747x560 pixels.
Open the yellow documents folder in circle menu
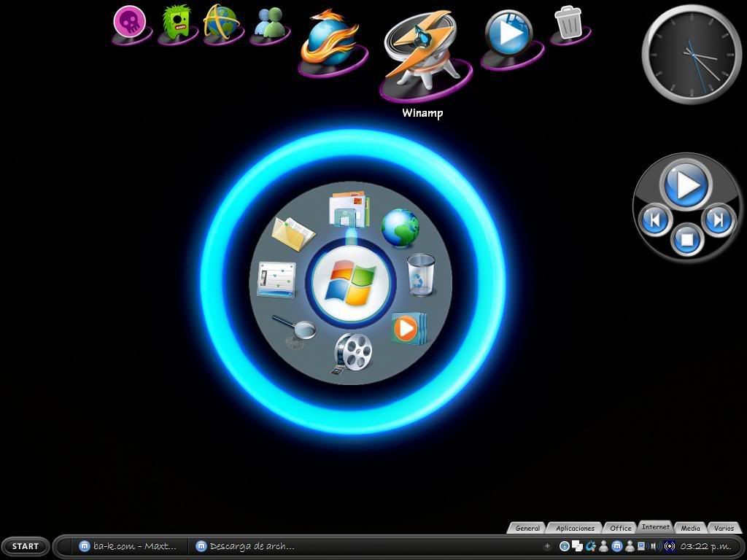tap(293, 233)
